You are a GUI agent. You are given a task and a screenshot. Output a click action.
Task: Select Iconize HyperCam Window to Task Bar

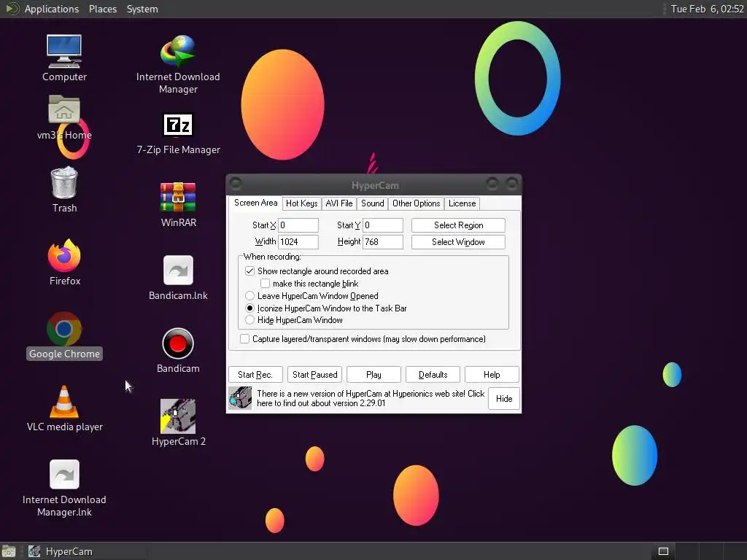(249, 308)
